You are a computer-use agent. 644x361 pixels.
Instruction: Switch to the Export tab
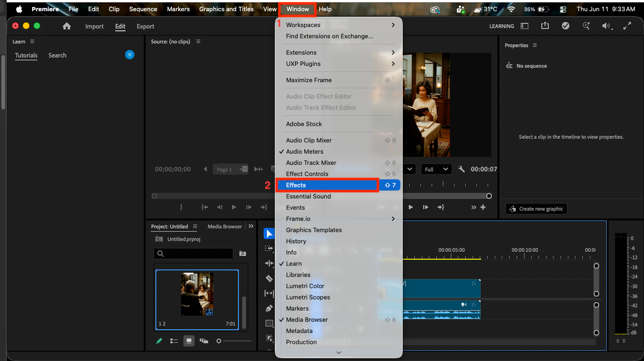click(145, 27)
